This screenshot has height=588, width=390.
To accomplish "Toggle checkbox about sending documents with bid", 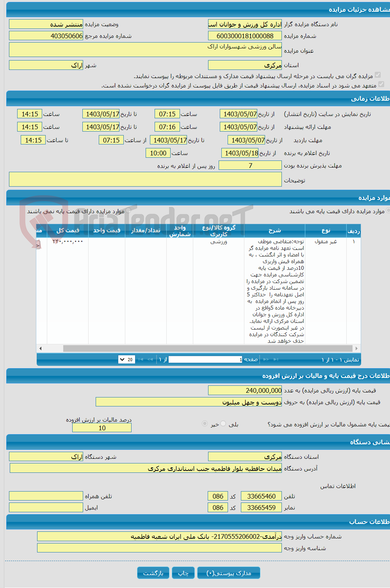I will pos(378,75).
